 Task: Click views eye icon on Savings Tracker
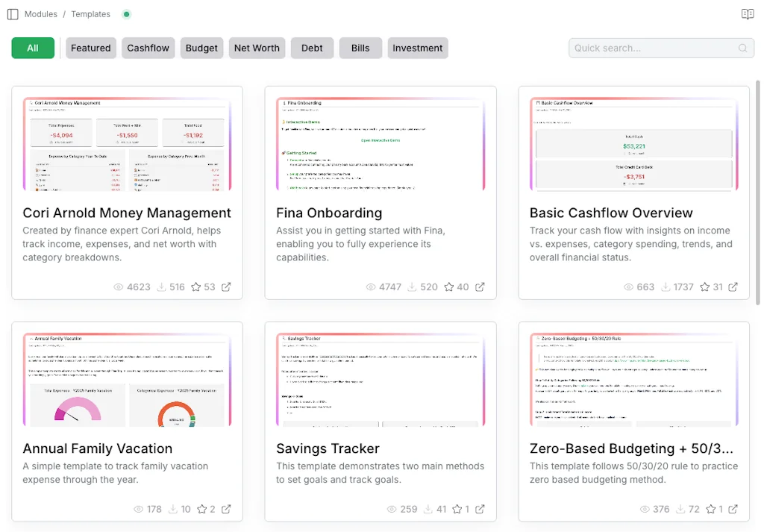[392, 509]
